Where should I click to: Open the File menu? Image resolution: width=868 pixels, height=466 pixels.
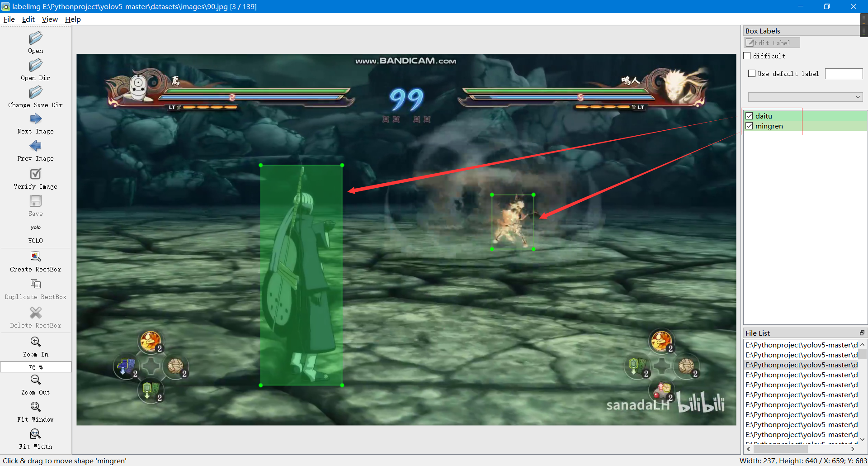(9, 19)
